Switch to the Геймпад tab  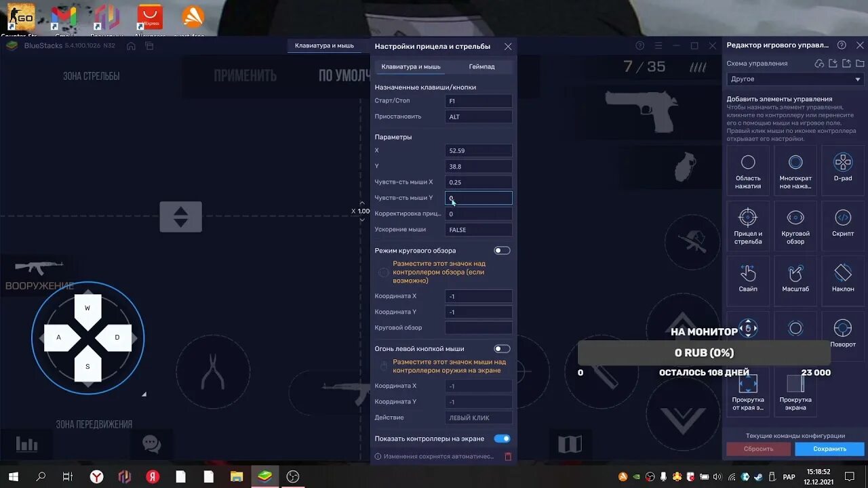pos(481,66)
